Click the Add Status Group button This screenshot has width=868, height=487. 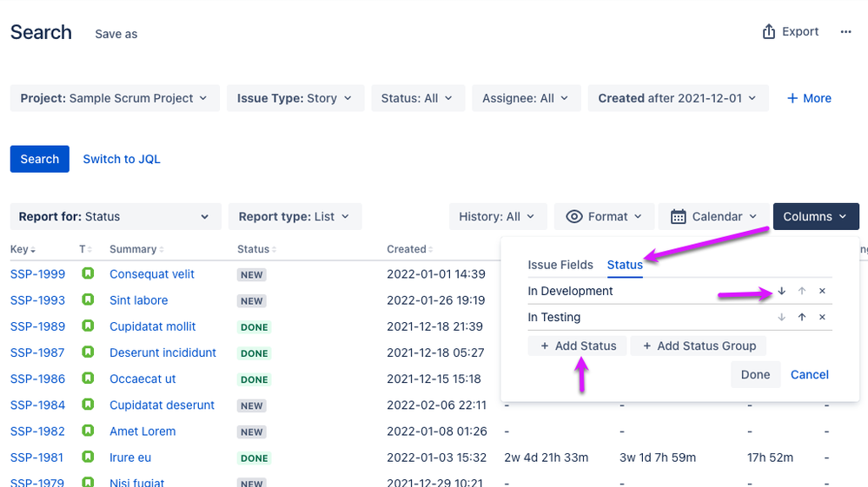pos(699,346)
